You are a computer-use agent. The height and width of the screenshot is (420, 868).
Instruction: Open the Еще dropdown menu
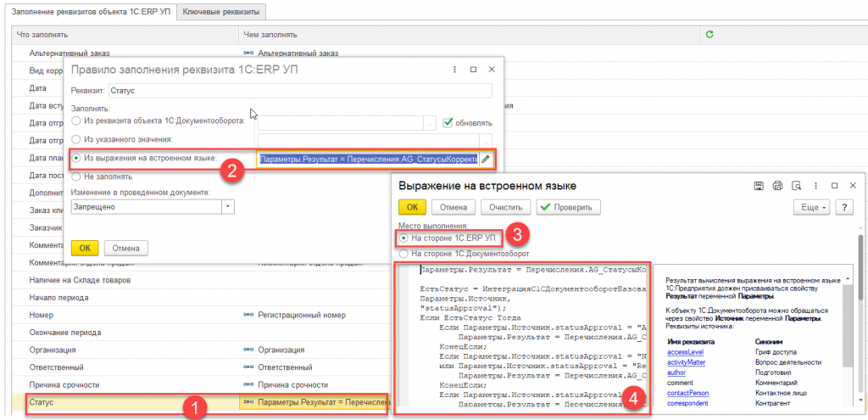pyautogui.click(x=813, y=207)
